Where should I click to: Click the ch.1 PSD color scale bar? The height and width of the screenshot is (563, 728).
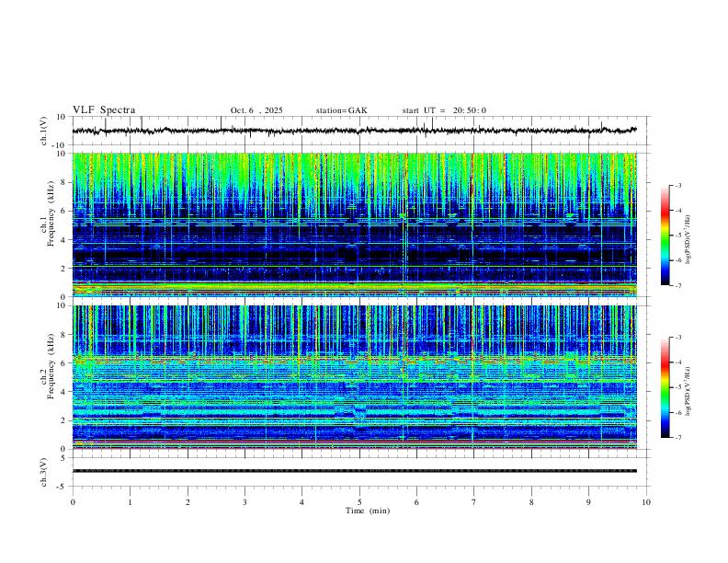click(x=665, y=236)
